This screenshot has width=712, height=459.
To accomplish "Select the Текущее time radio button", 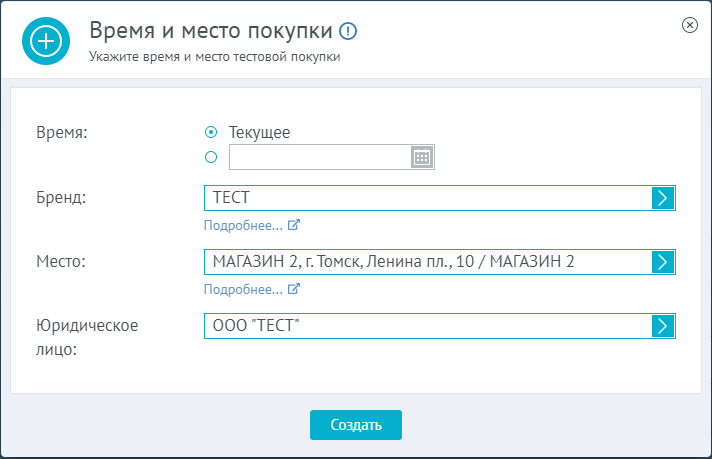I will pos(211,132).
